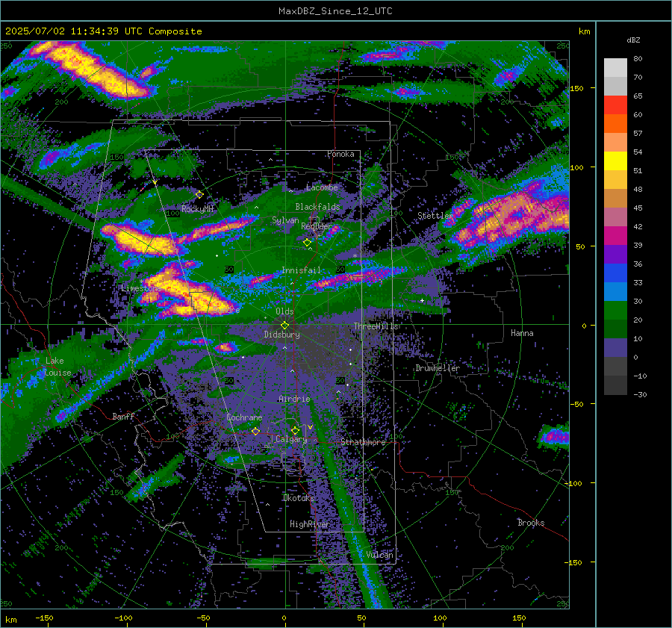The height and width of the screenshot is (628, 672).
Task: Click the yellow diamond marker near RockyMH
Action: tap(199, 195)
